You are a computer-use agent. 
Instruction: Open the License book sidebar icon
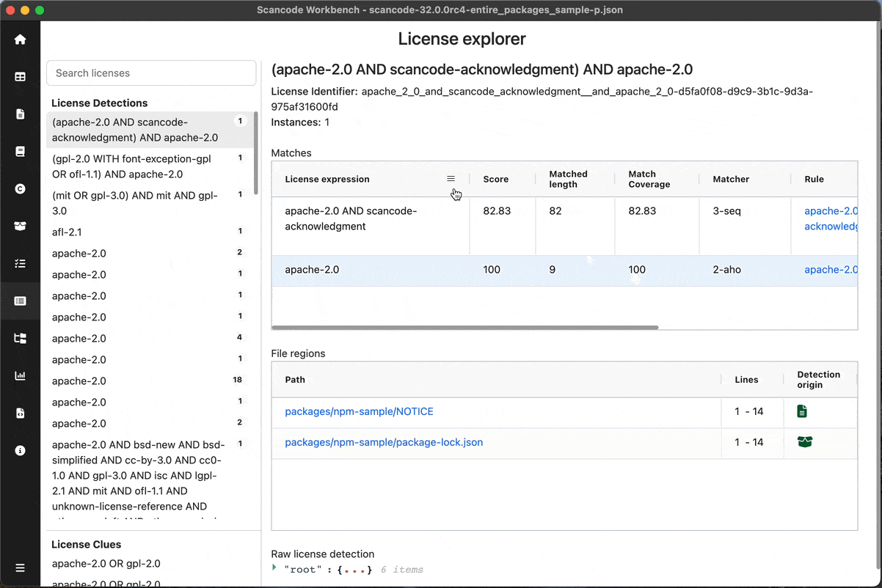(20, 151)
